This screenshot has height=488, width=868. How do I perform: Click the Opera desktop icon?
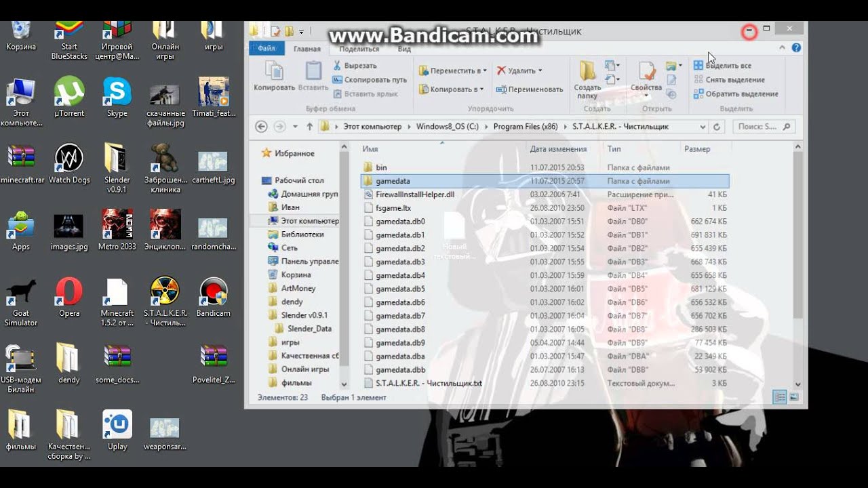[x=68, y=298]
